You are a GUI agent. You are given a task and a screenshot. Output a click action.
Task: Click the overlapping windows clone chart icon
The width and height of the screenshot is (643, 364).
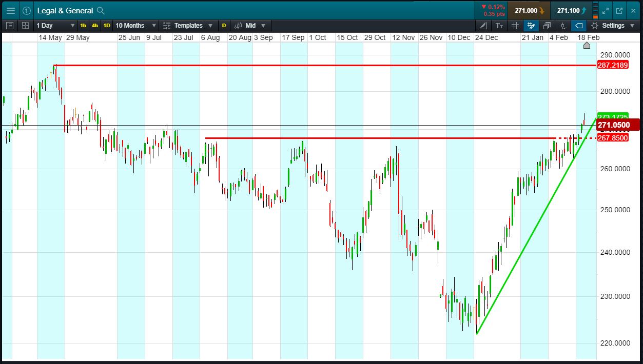[547, 25]
